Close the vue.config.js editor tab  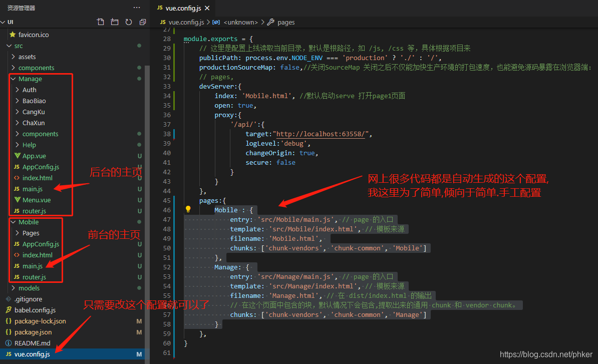click(x=207, y=8)
